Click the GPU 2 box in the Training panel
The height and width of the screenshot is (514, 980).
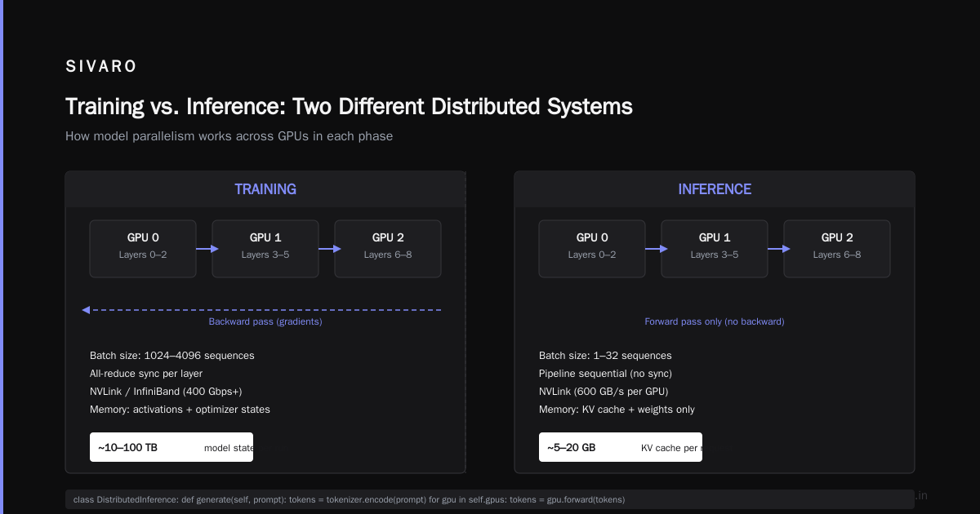pos(388,249)
